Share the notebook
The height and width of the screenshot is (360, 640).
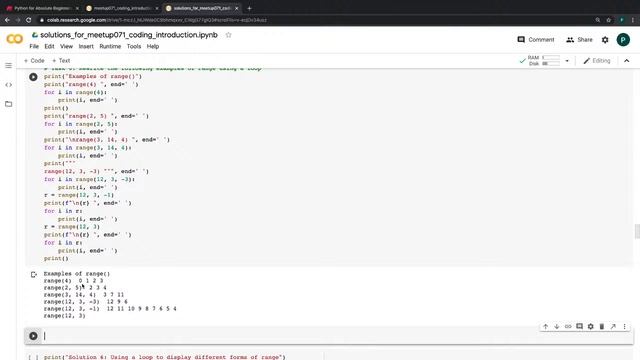[579, 40]
